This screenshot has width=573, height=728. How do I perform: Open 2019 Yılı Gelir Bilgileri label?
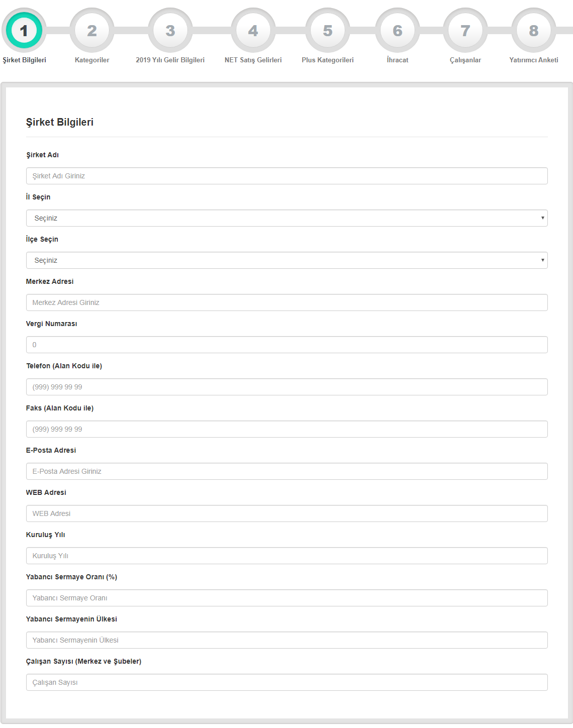click(170, 60)
